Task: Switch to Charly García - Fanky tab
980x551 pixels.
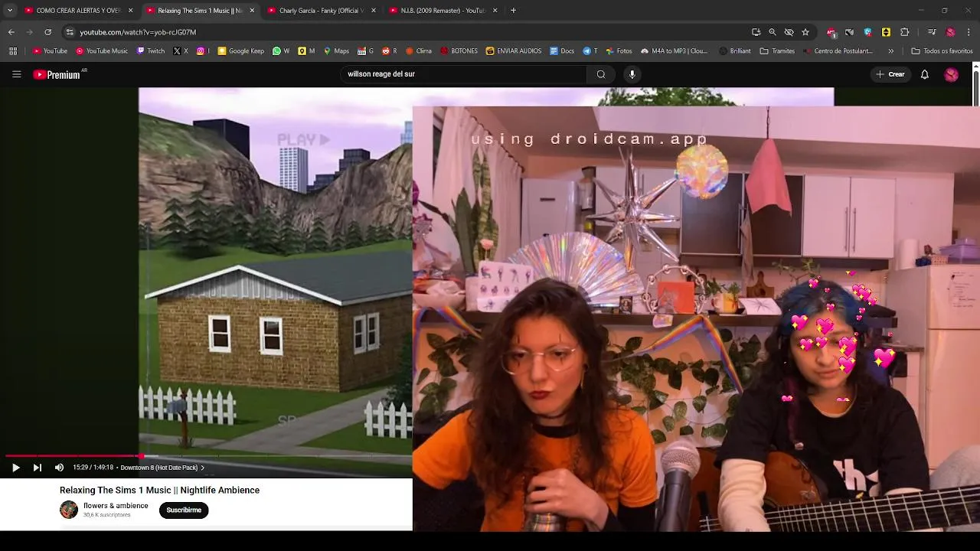Action: point(320,11)
